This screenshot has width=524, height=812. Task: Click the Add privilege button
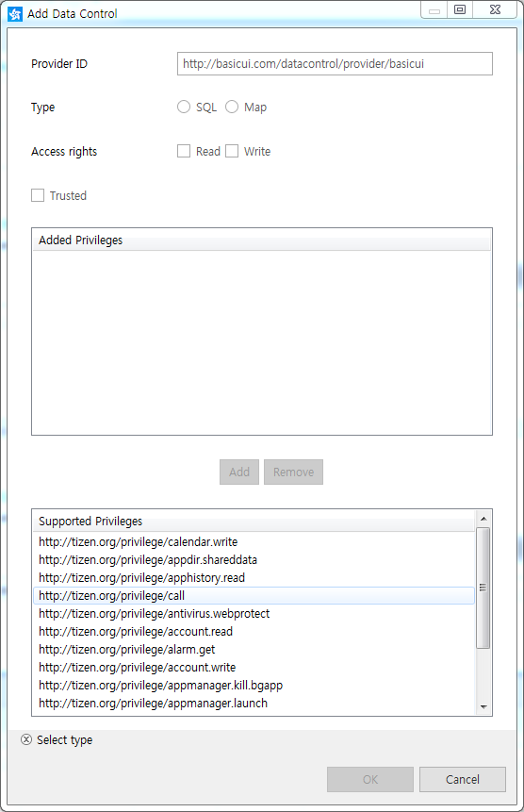(x=239, y=472)
